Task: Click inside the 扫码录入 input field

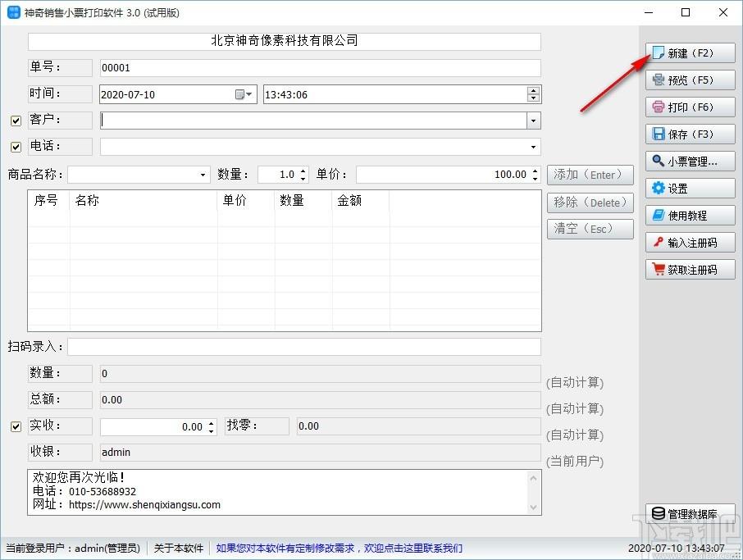Action: 304,347
